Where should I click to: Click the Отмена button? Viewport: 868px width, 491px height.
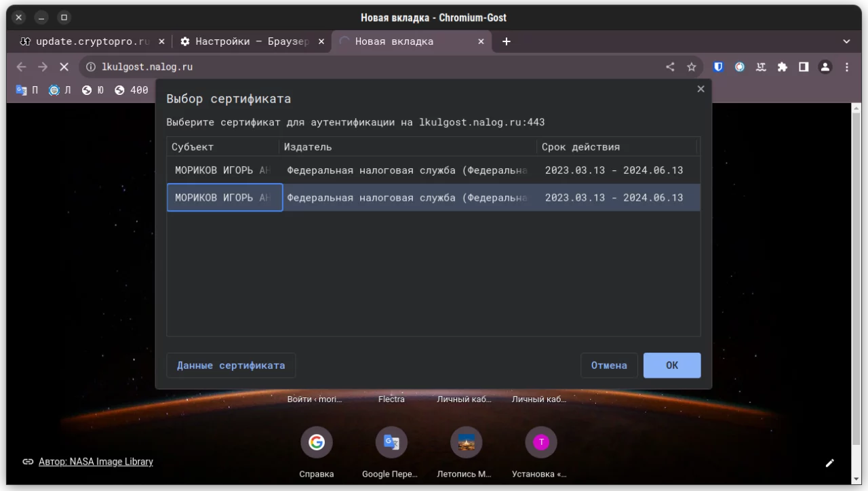coord(609,366)
